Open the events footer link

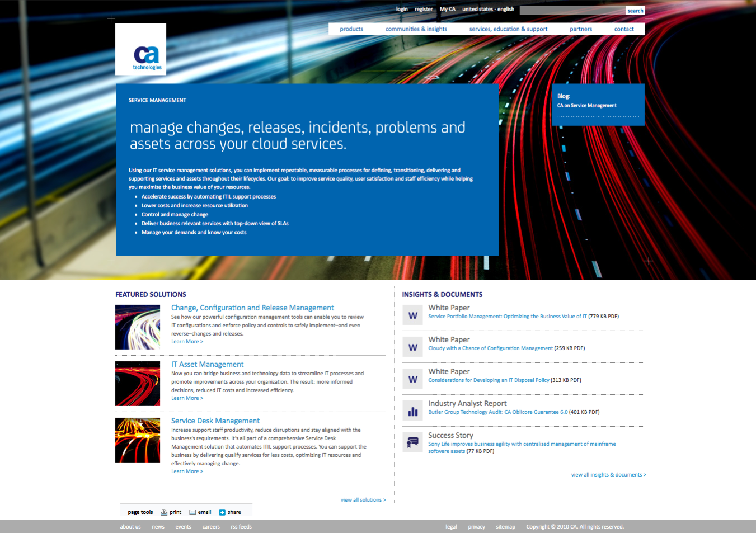(x=183, y=527)
